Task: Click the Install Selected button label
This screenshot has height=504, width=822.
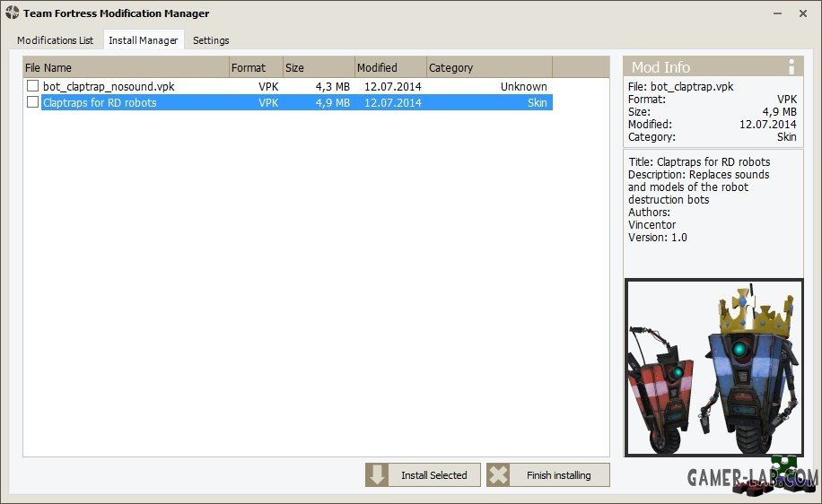Action: coord(434,475)
